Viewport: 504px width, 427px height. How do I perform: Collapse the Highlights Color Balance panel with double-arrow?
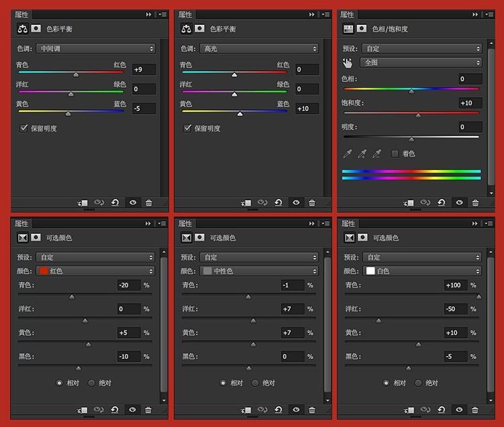(x=311, y=14)
